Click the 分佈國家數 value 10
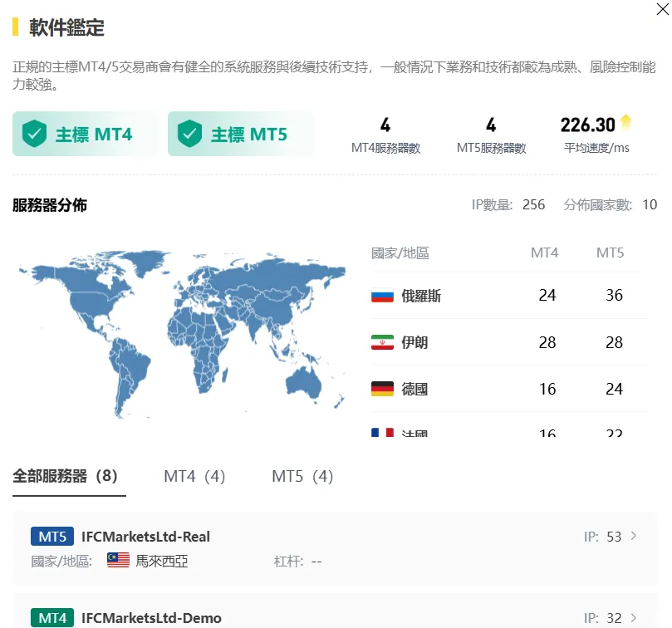Image resolution: width=672 pixels, height=628 pixels. click(650, 204)
